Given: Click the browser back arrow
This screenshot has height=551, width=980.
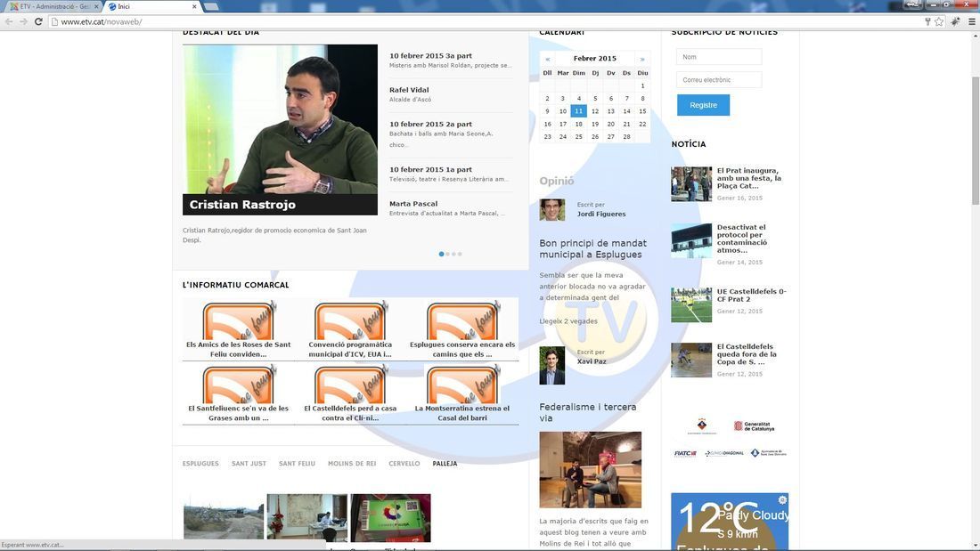Looking at the screenshot, I should coord(9,21).
